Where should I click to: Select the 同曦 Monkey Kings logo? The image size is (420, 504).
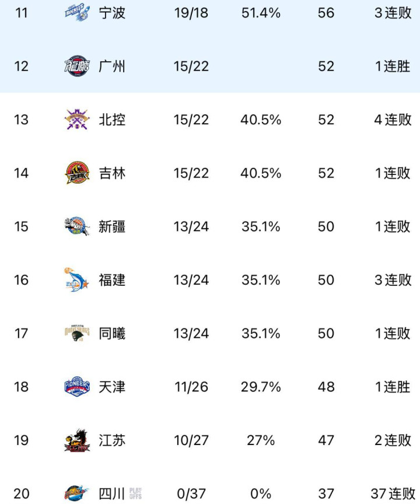pyautogui.click(x=77, y=334)
